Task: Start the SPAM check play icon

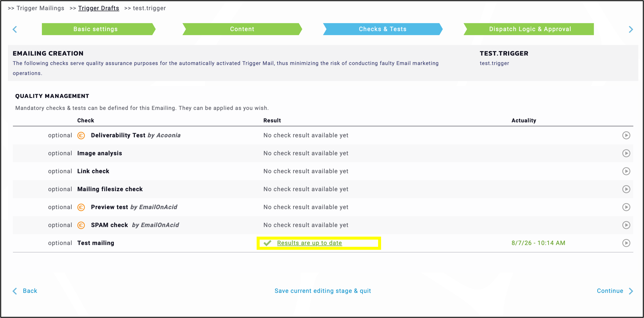Action: tap(626, 225)
